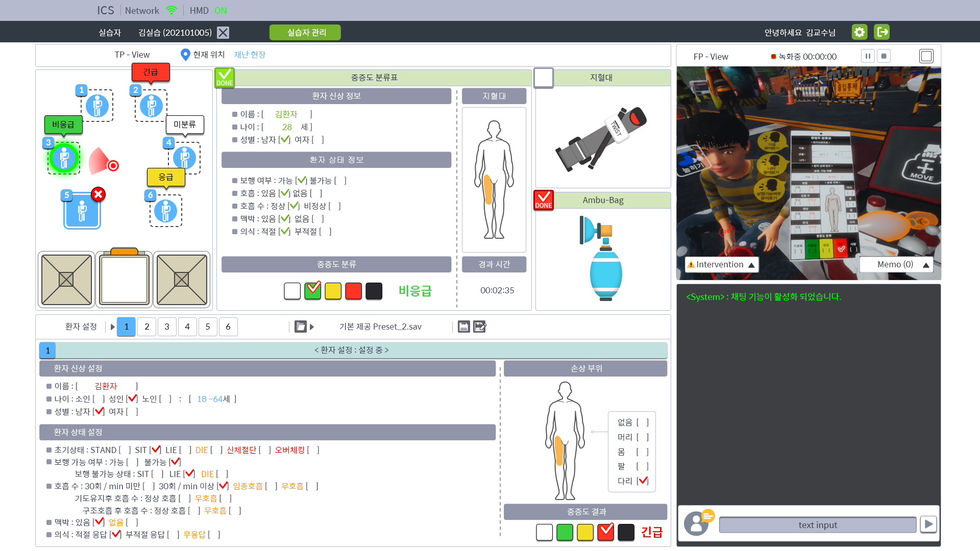Click patient 5 icon with red X
This screenshot has width=980, height=551.
(x=82, y=211)
